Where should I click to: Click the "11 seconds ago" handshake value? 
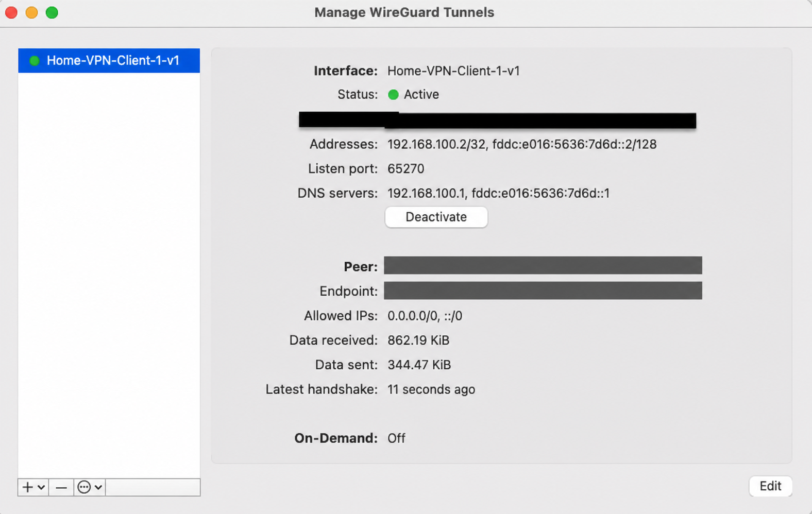click(x=431, y=389)
